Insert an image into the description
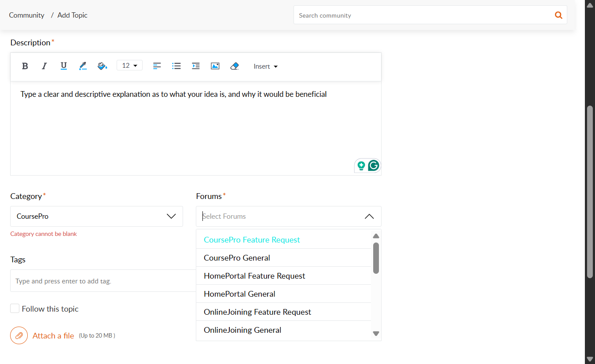The width and height of the screenshot is (595, 364). click(x=215, y=66)
